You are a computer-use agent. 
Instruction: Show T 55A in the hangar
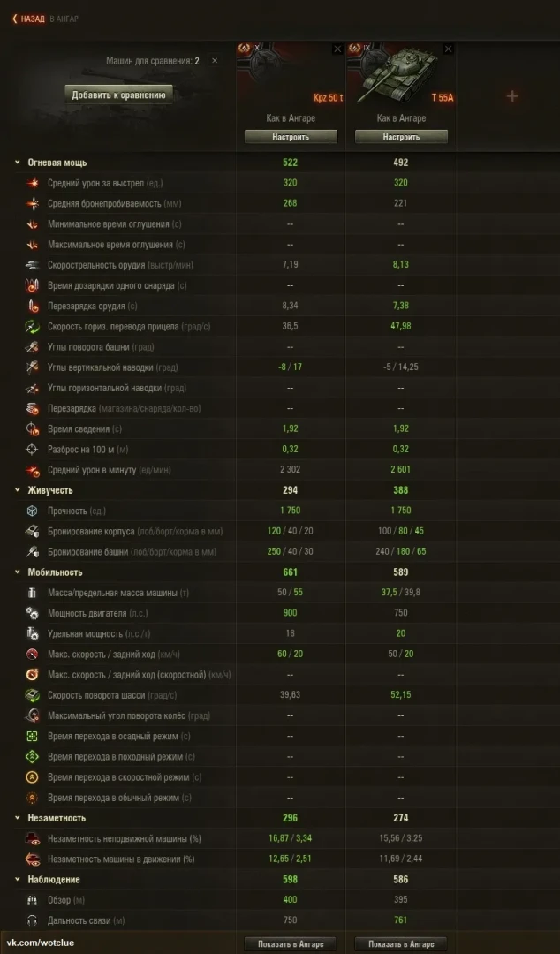[x=401, y=943]
